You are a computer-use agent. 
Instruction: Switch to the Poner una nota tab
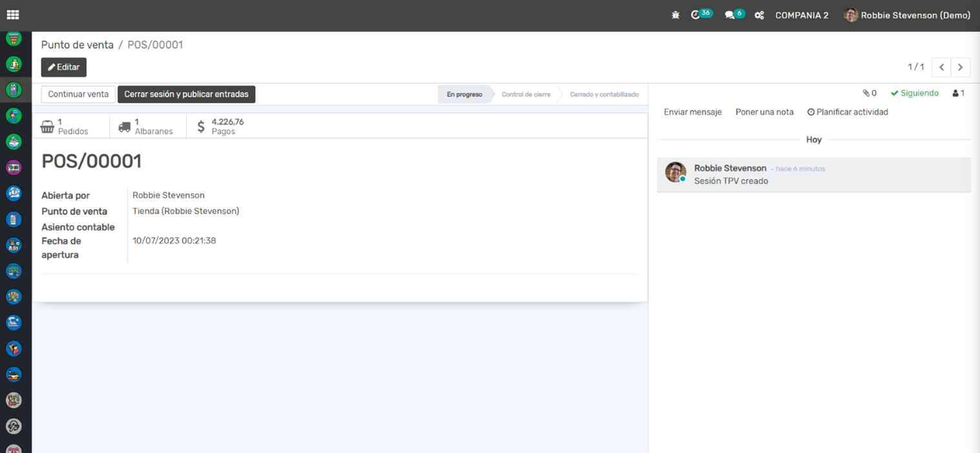tap(764, 112)
